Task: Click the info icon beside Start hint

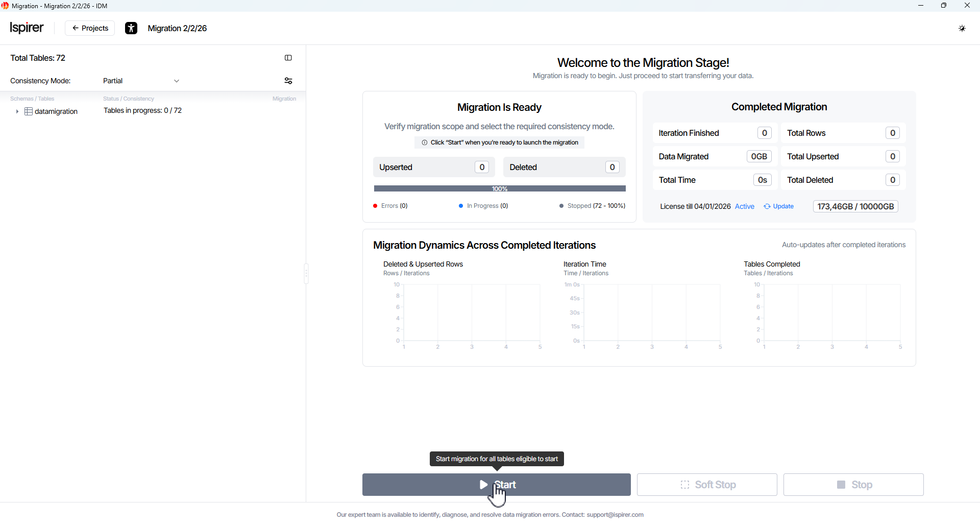Action: [424, 143]
